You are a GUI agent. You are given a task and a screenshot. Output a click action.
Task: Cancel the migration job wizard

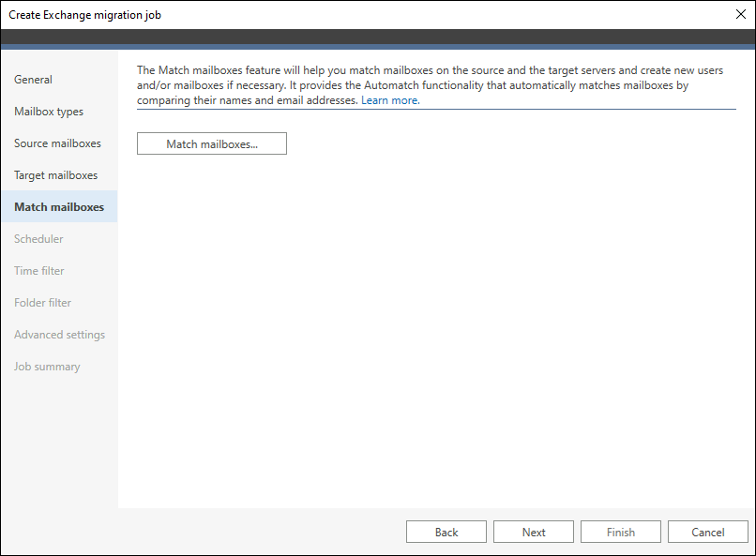click(x=708, y=532)
